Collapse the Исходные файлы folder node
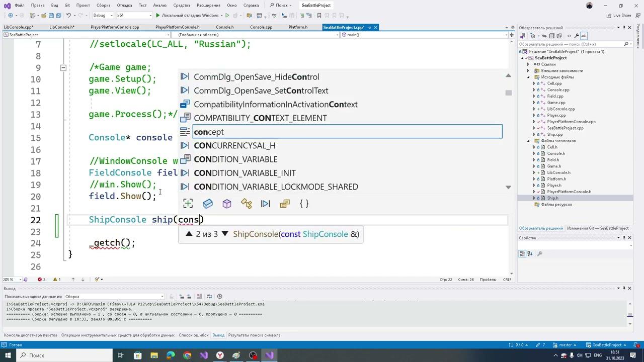 click(x=528, y=77)
